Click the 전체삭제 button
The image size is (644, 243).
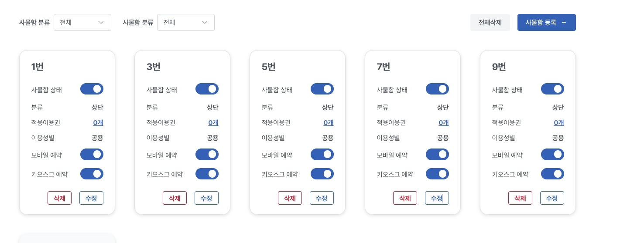point(490,23)
